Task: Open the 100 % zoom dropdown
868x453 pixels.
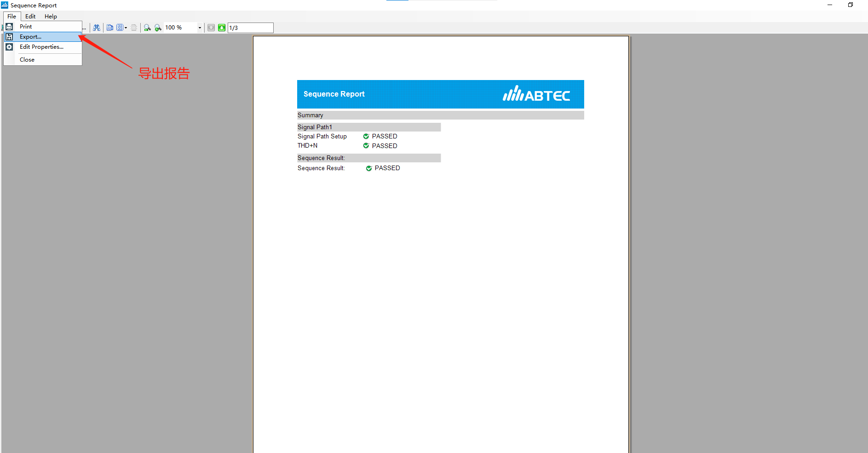Action: click(x=200, y=28)
